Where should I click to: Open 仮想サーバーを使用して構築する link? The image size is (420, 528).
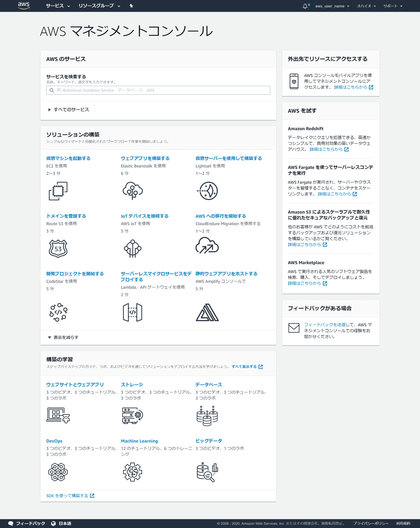(x=229, y=158)
